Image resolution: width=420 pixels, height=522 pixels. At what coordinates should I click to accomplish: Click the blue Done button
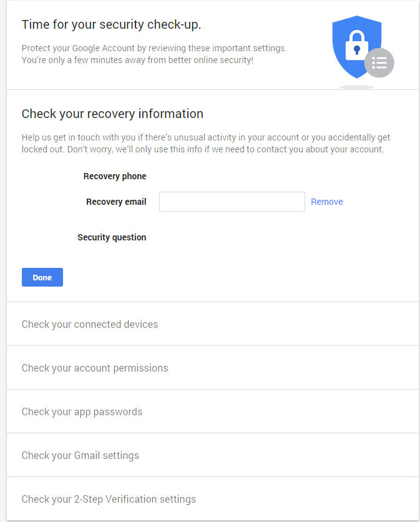tap(42, 277)
